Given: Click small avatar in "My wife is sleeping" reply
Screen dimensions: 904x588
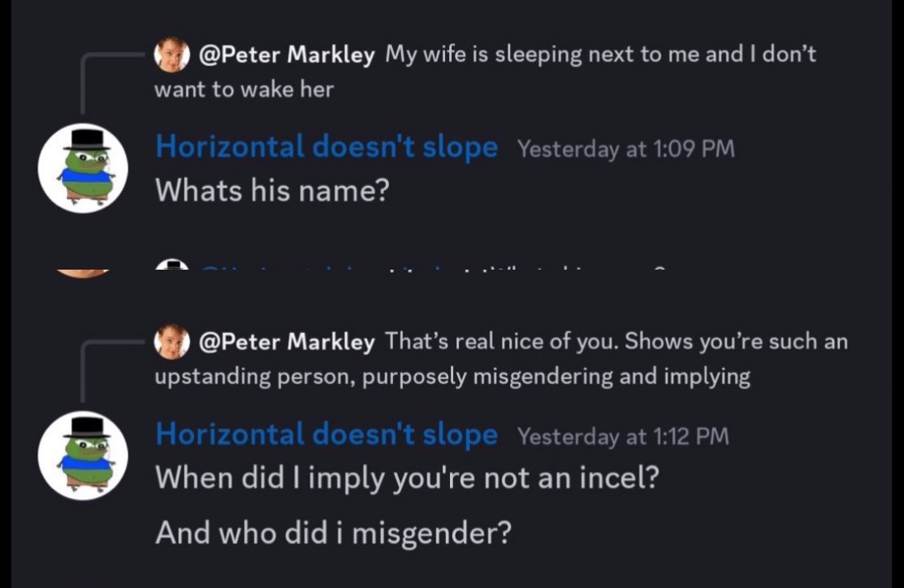Looking at the screenshot, I should [171, 54].
